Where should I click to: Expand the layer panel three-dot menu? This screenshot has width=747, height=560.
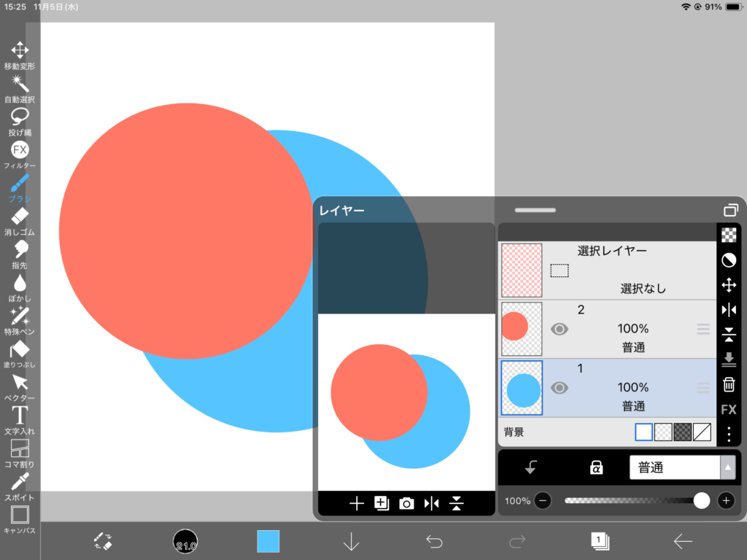728,434
